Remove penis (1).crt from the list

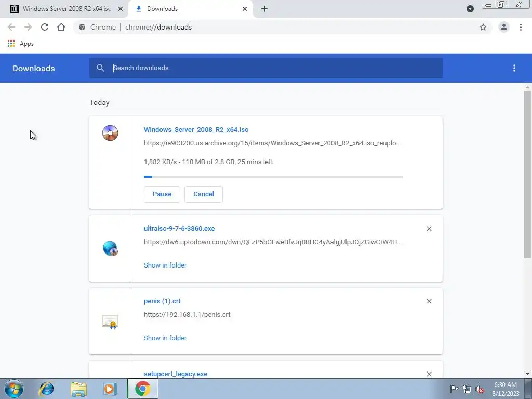[429, 301]
